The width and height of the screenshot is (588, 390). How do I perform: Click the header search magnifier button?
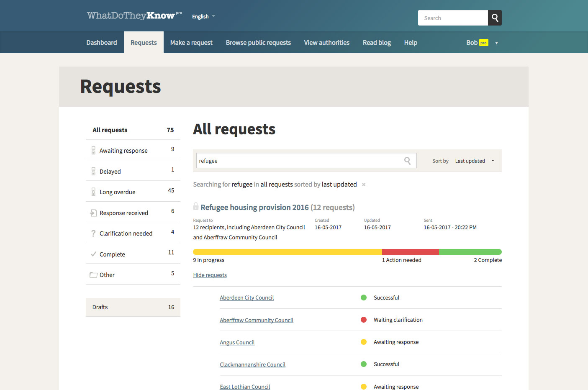tap(495, 18)
